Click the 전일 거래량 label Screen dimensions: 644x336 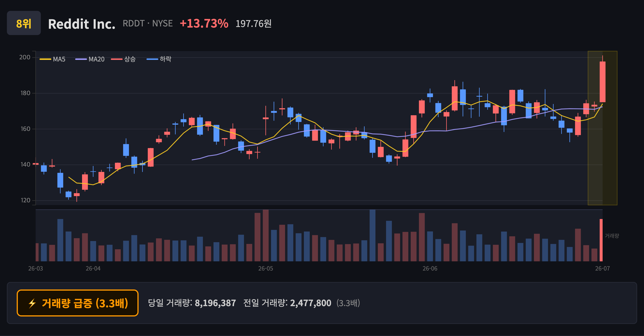(265, 303)
